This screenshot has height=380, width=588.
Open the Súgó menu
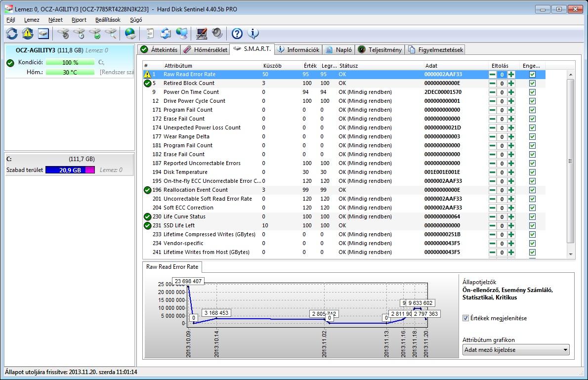[x=136, y=20]
